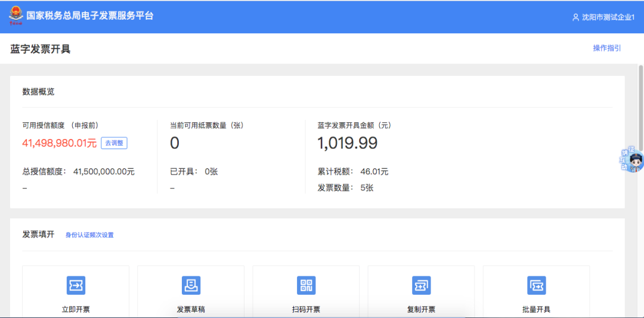
Task: Click the 沈阳市测试企业1 account name
Action: pos(608,17)
